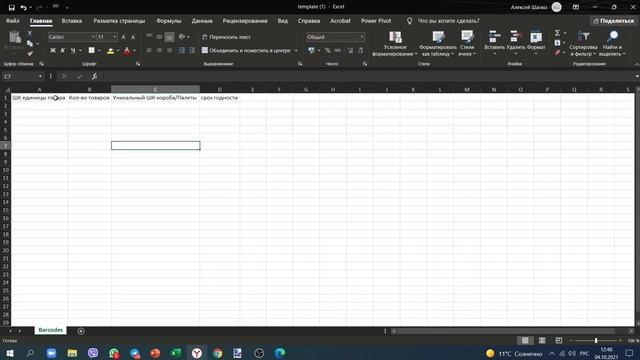Center text horizontally
The width and height of the screenshot is (640, 360).
160,51
